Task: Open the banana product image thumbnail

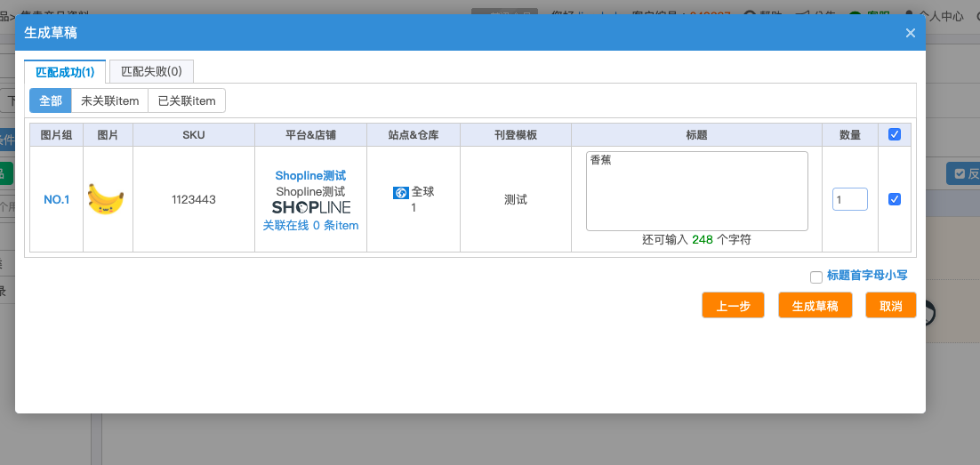Action: (x=106, y=199)
